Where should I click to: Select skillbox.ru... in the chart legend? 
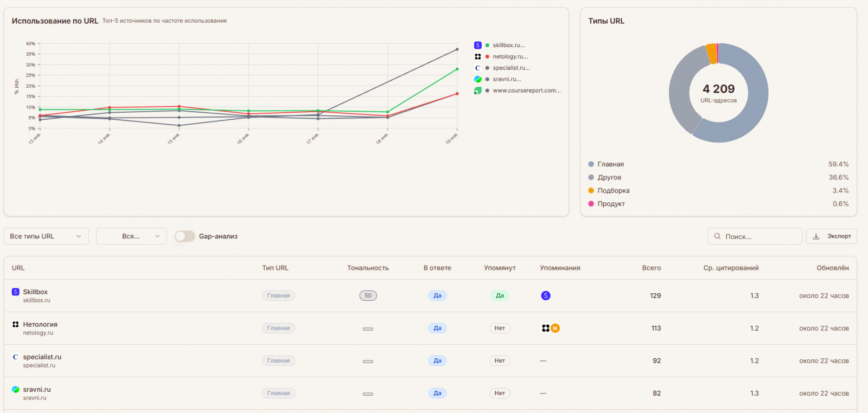point(509,46)
